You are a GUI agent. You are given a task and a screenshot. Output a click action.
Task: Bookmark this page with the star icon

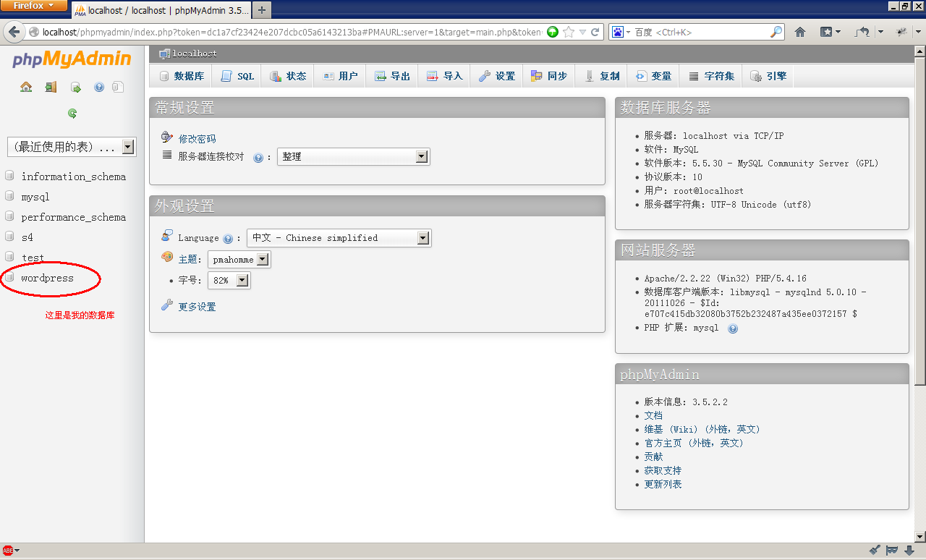569,32
